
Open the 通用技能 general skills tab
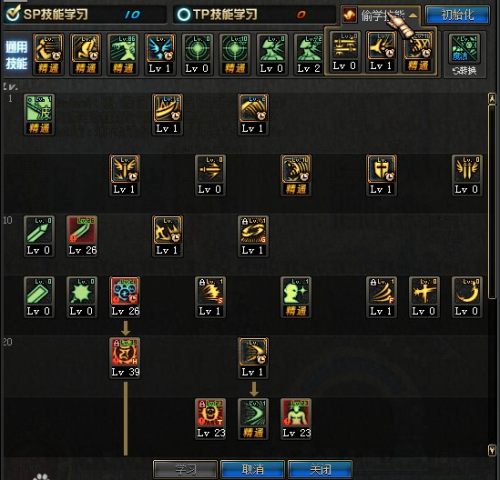pyautogui.click(x=16, y=55)
